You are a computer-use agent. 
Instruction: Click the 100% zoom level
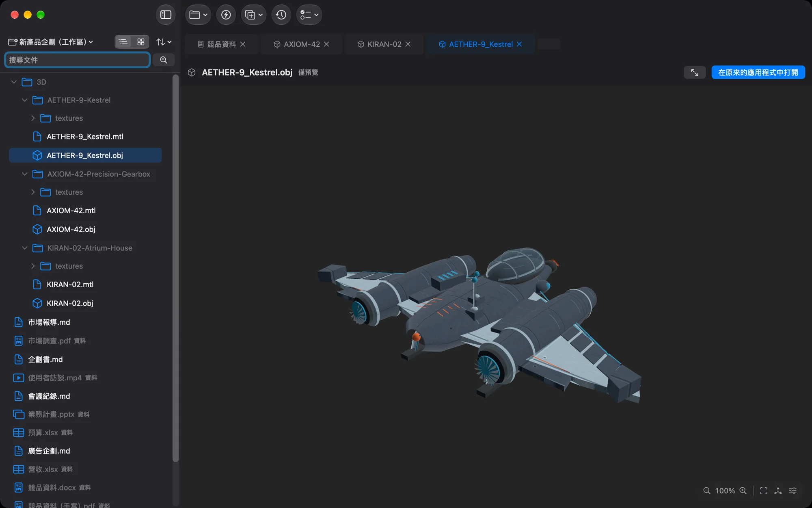coord(725,491)
